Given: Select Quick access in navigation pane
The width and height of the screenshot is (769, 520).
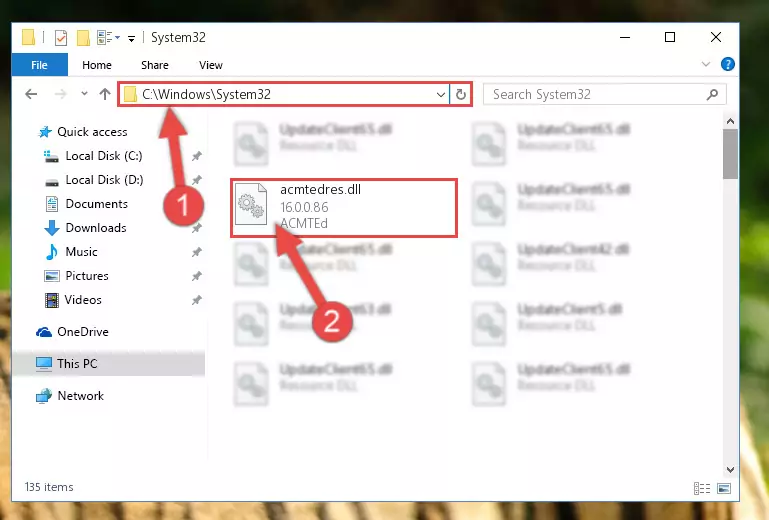Looking at the screenshot, I should coord(92,132).
